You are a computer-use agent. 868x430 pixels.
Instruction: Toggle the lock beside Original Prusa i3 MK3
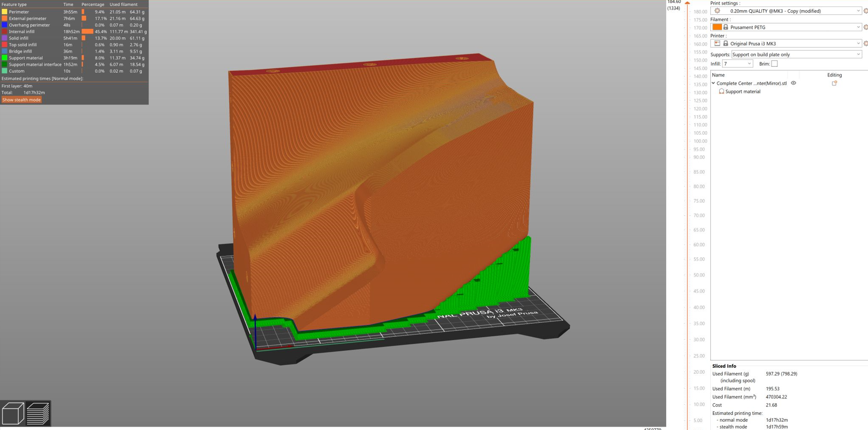pyautogui.click(x=726, y=43)
